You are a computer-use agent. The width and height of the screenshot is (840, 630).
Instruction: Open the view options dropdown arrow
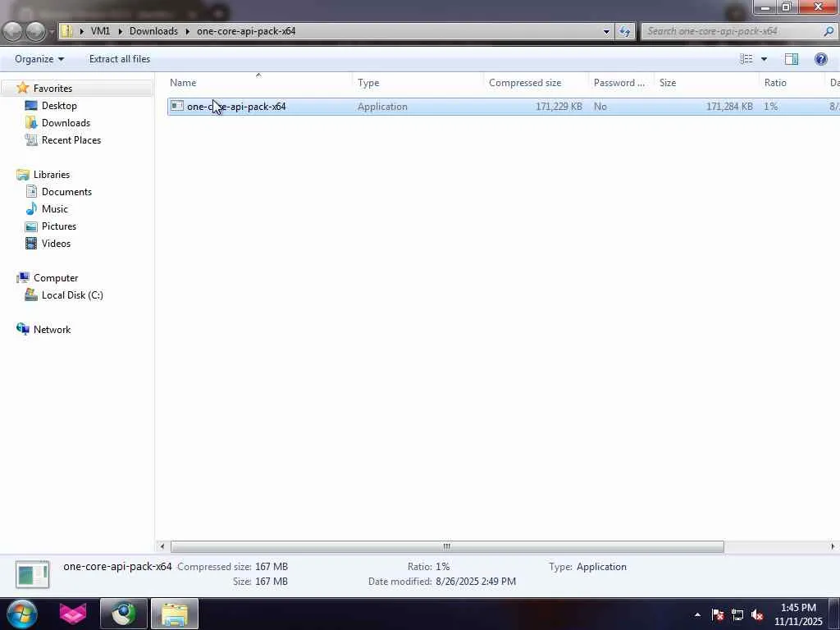point(764,59)
